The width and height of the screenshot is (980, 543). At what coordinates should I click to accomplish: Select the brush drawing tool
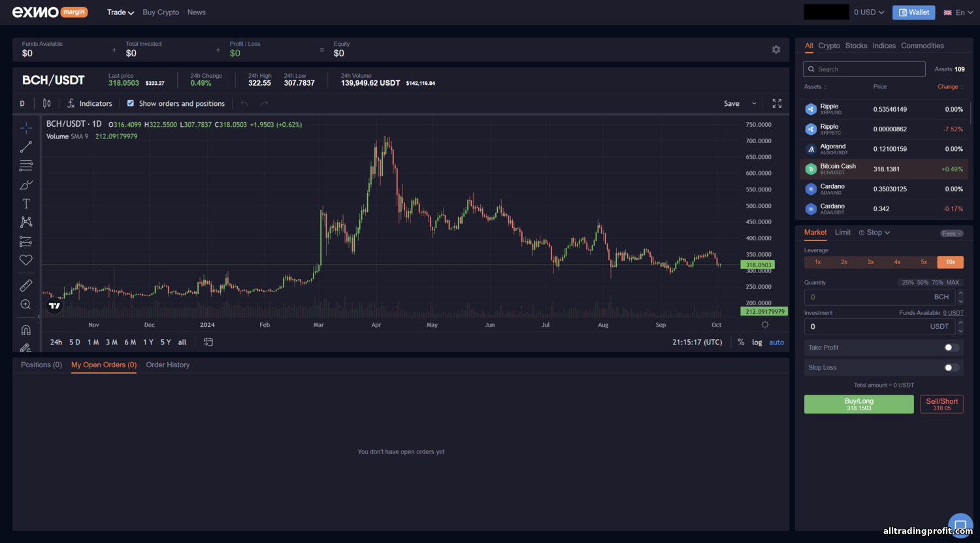tap(26, 185)
